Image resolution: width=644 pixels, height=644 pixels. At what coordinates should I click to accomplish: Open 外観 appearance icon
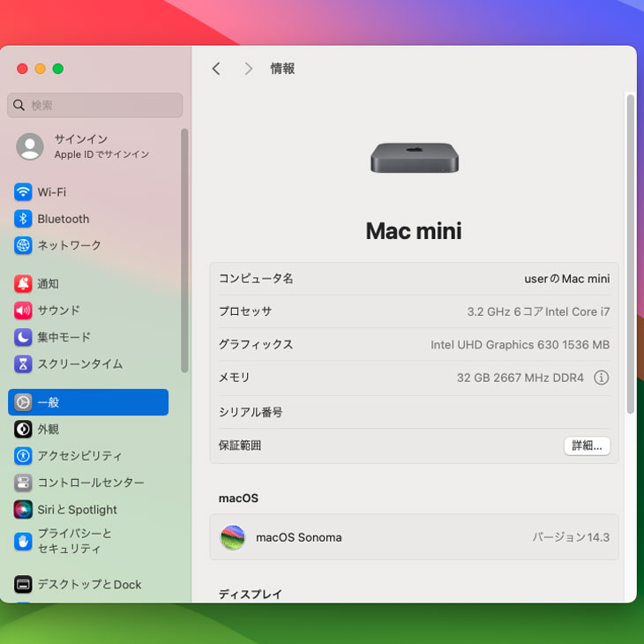pos(23,429)
